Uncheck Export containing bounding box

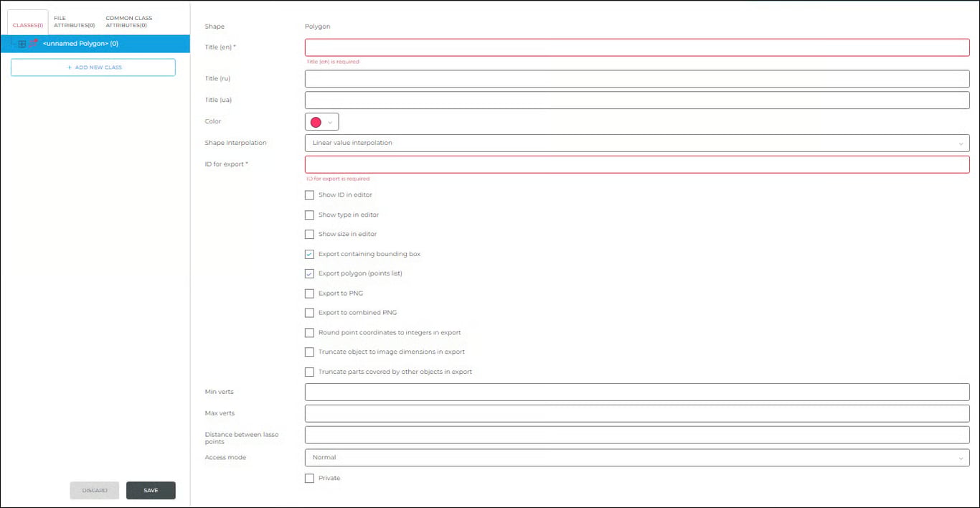[x=309, y=253]
